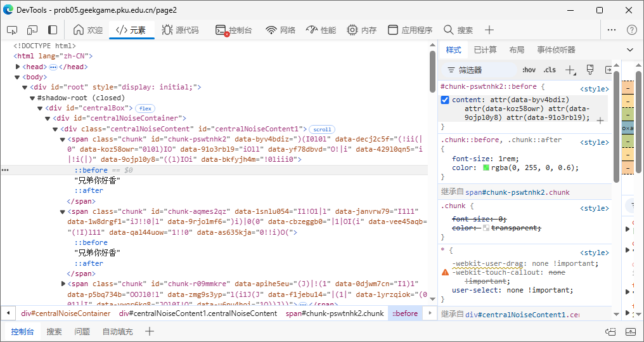Expand the chunk-r09mmkre span node
The width and height of the screenshot is (644, 342).
pos(63,284)
